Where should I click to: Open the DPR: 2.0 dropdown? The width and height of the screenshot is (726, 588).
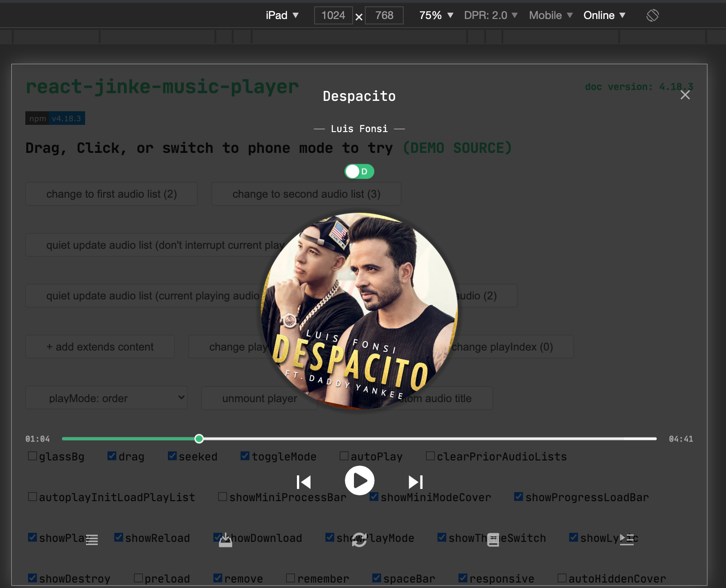click(x=491, y=15)
